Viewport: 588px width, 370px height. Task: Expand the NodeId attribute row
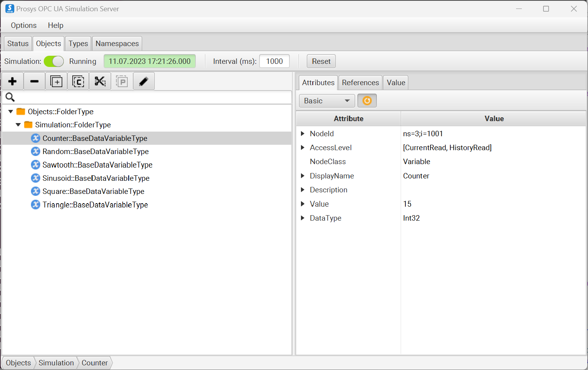point(303,134)
